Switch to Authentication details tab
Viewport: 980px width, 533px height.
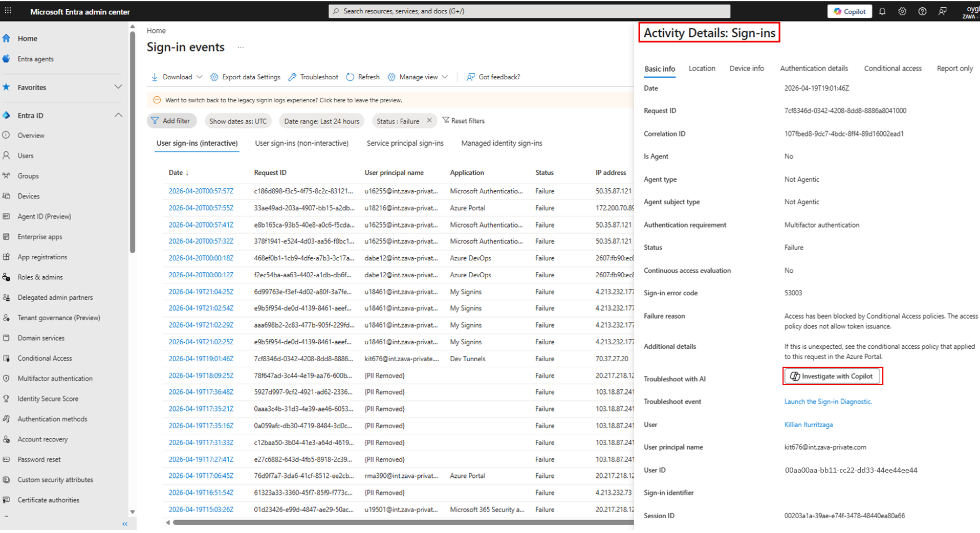pyautogui.click(x=814, y=69)
